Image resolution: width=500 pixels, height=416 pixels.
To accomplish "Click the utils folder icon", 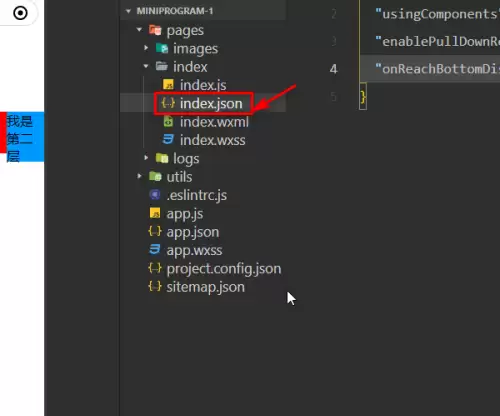I will [x=155, y=176].
